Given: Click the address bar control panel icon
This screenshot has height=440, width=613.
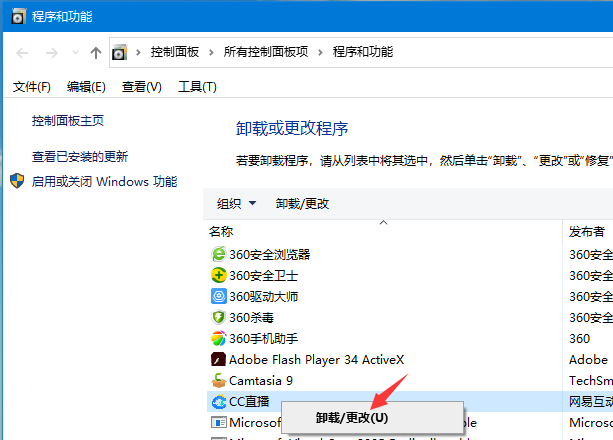Looking at the screenshot, I should pos(120,52).
